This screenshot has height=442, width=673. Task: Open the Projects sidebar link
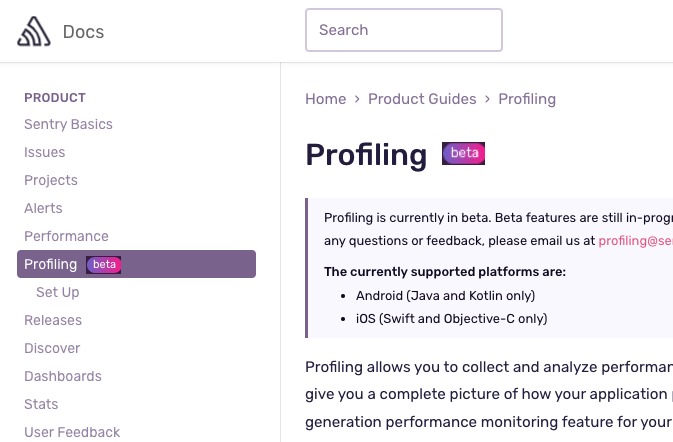pyautogui.click(x=51, y=180)
